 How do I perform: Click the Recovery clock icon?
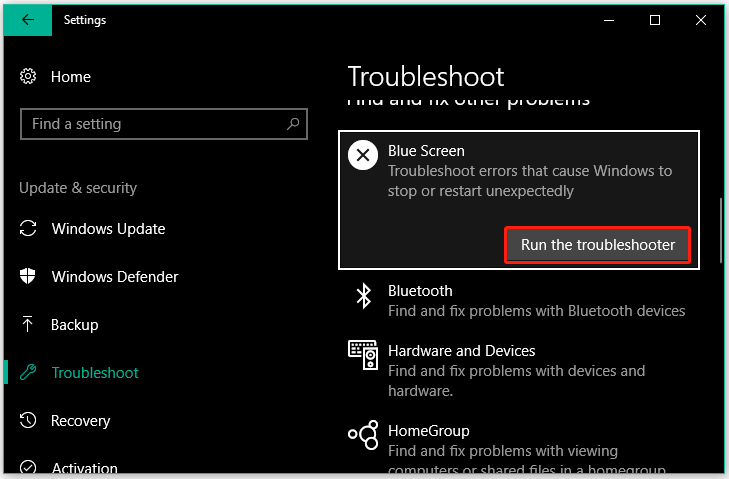[28, 420]
